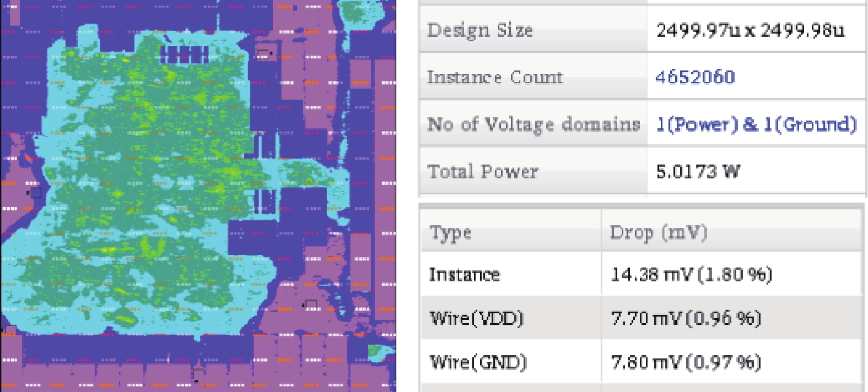Click the square marker on the heatmap's bottom purple strip
Viewport: 868px width, 392px height.
click(x=198, y=374)
